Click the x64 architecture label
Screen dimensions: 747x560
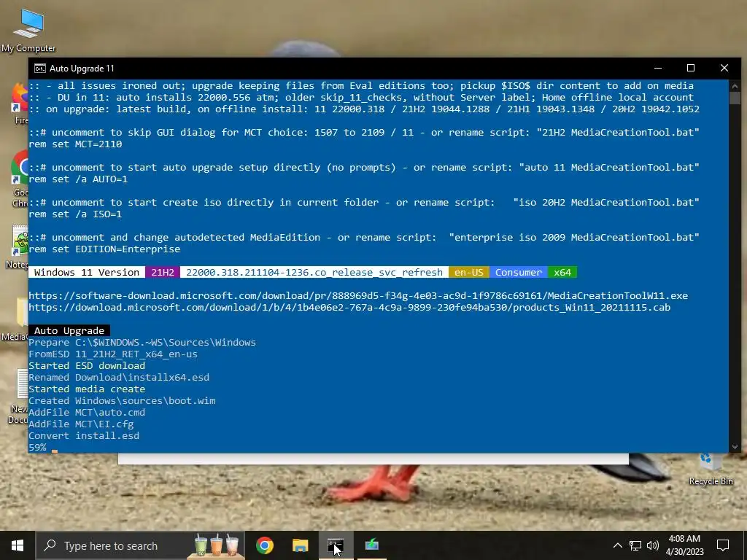(x=562, y=273)
